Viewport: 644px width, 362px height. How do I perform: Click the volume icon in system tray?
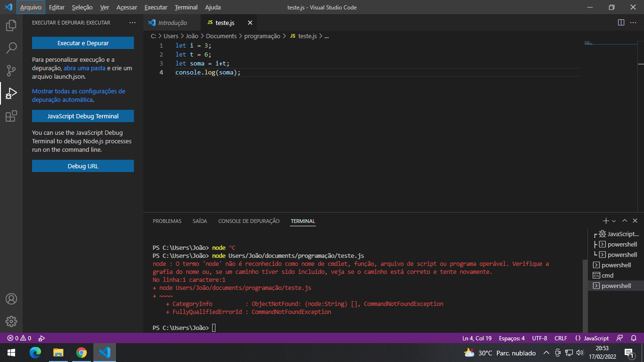click(x=579, y=353)
